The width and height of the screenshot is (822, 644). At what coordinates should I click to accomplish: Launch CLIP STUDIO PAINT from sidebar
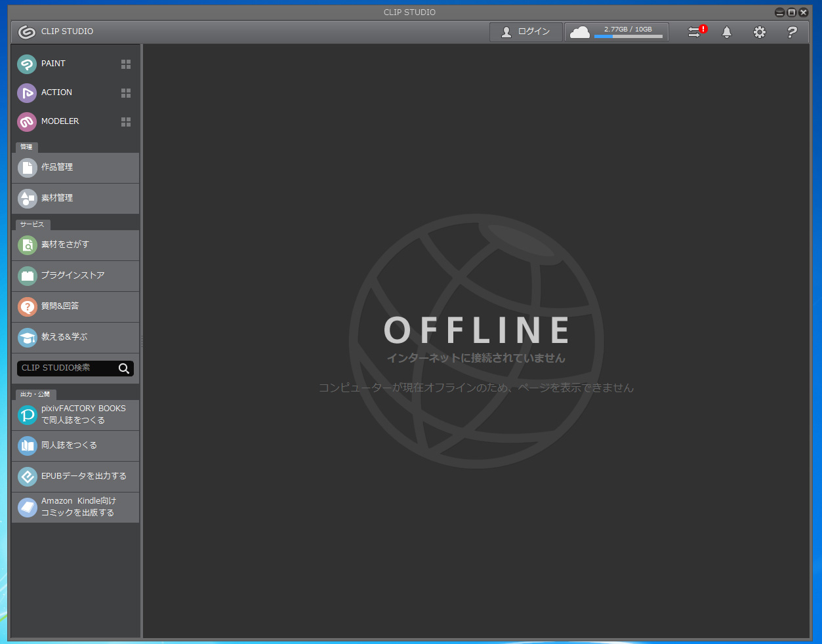(x=52, y=64)
